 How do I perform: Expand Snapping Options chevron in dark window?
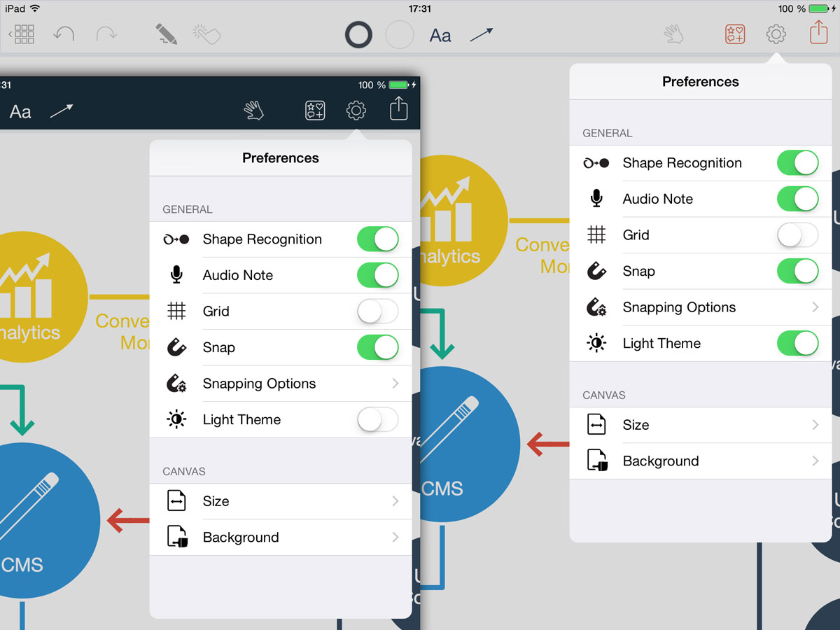(x=395, y=384)
